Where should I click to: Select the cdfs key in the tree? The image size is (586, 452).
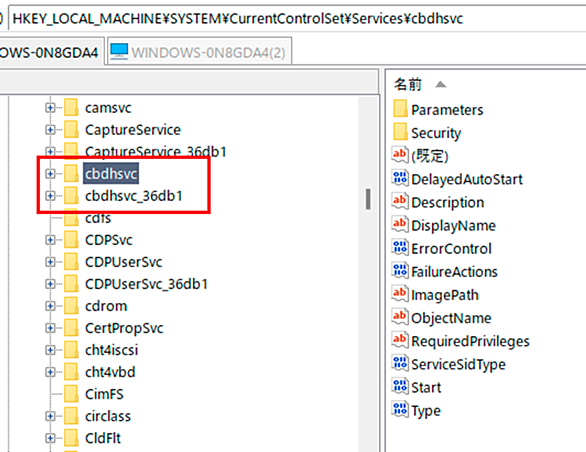pos(98,218)
